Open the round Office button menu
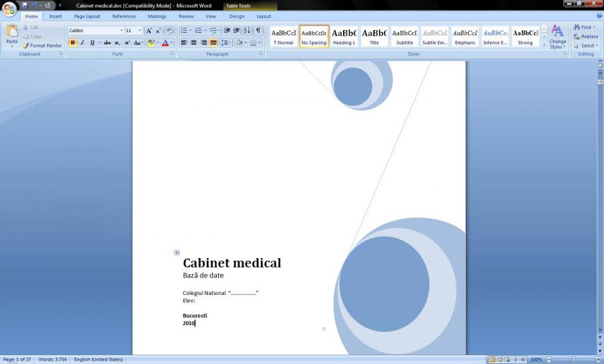 tap(9, 9)
